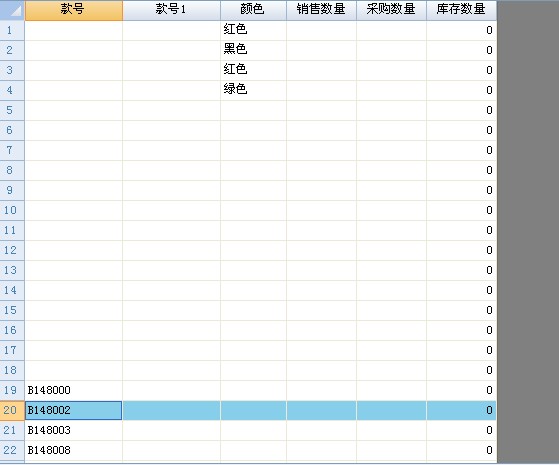Viewport: 559px width, 465px height.
Task: Click the 红色 cell in row 3
Action: 253,70
